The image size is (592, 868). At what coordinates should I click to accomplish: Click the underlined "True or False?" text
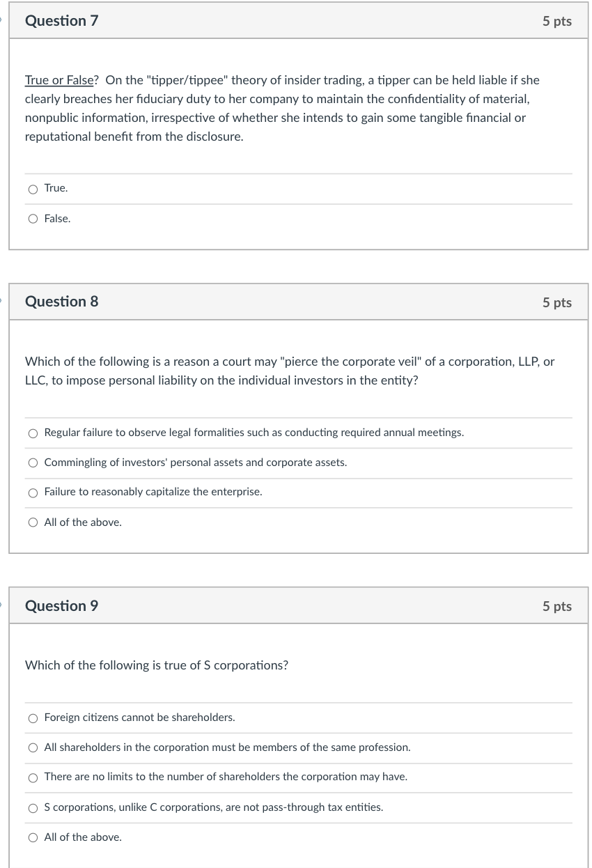point(59,80)
